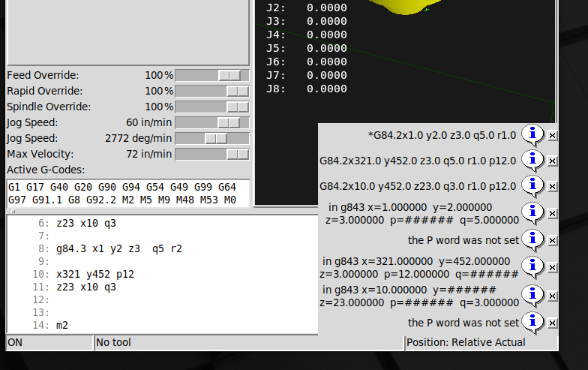Click the Active G-Codes text box
This screenshot has height=370, width=588.
tap(128, 194)
